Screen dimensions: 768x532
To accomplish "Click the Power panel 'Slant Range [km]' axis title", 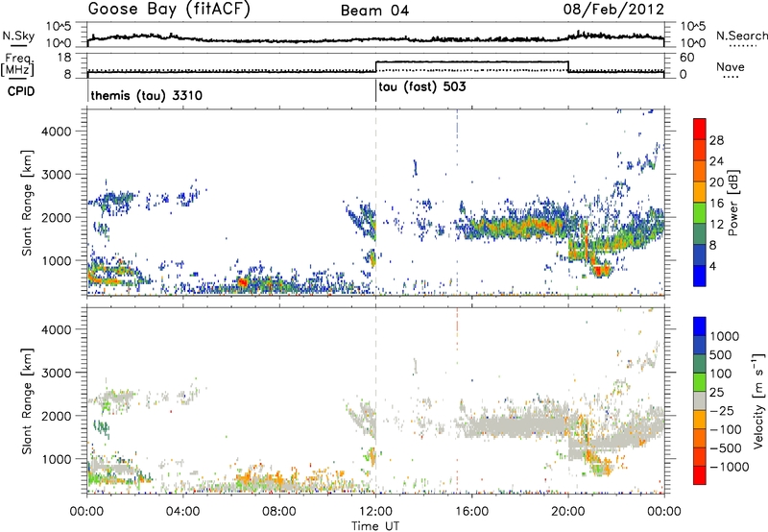I will pos(27,203).
